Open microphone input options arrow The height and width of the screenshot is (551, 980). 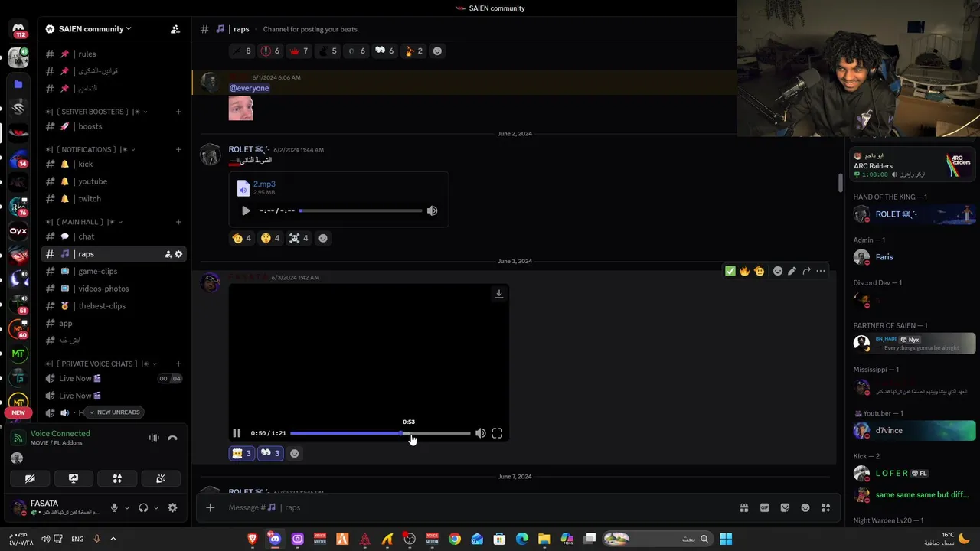127,507
